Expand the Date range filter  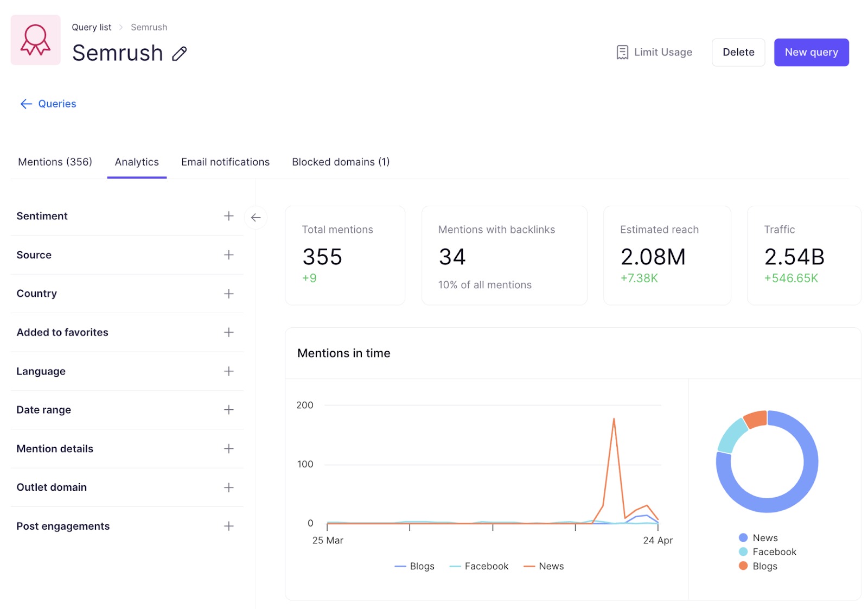[x=229, y=410]
